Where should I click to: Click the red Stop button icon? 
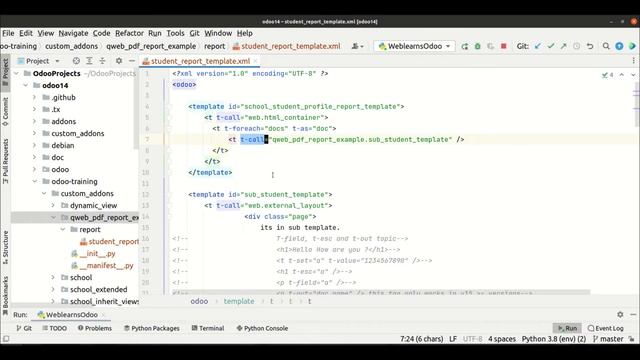[x=504, y=47]
